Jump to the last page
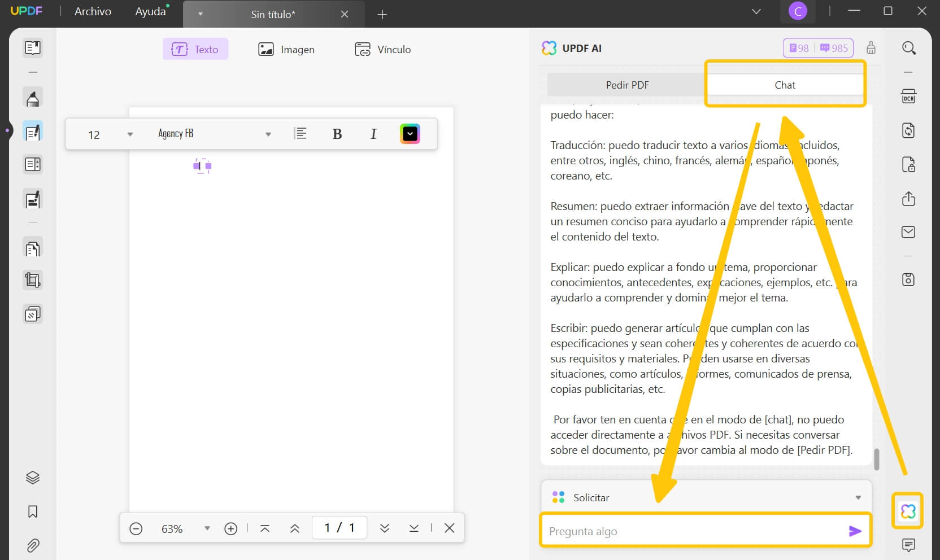Screen dimensions: 940x560 tap(414, 528)
